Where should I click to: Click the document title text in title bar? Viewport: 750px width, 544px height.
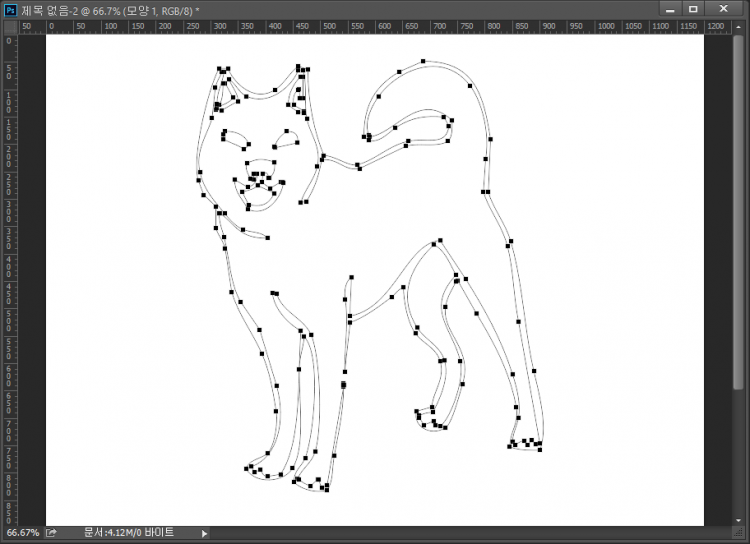(110, 9)
